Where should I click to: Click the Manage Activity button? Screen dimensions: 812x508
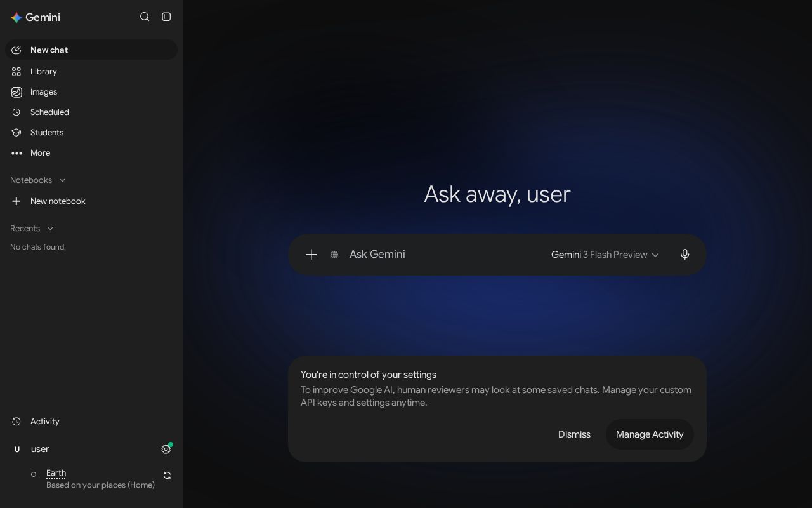[650, 434]
